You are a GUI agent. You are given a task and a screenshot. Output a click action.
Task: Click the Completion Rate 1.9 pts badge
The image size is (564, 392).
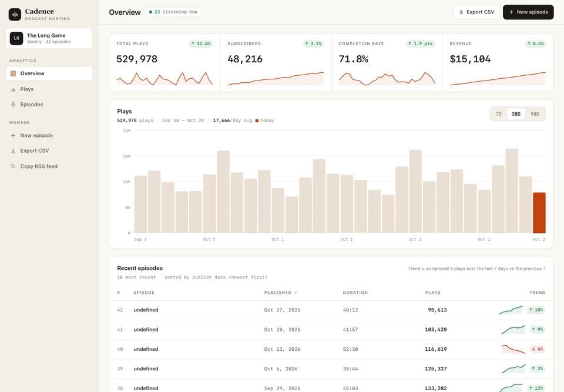[421, 43]
